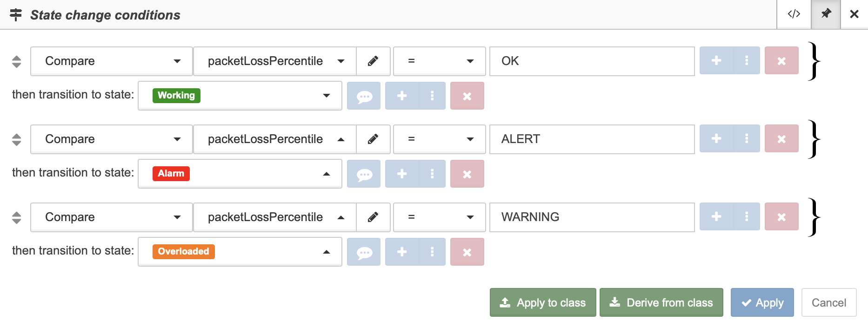Focus the ALERT value input field
Viewport: 868px width, 327px height.
tap(592, 139)
